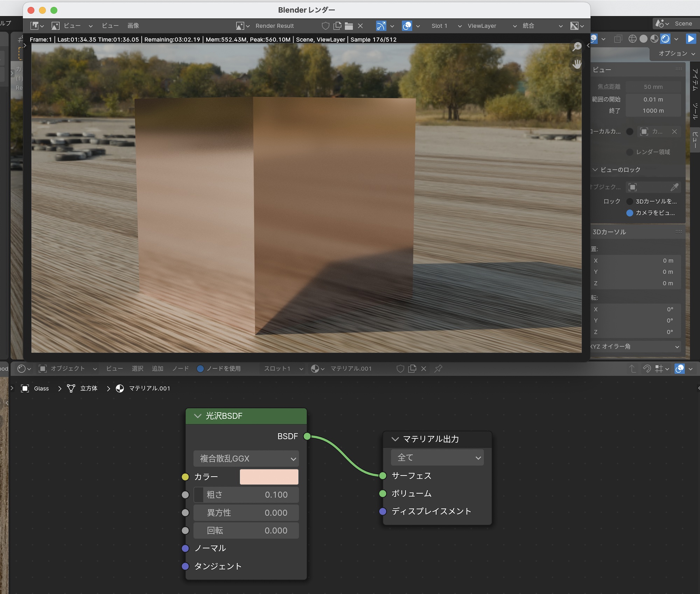Screen dimensions: 700x594
Task: Click the カラー swatch on 光沢BSDF
Action: coord(269,477)
